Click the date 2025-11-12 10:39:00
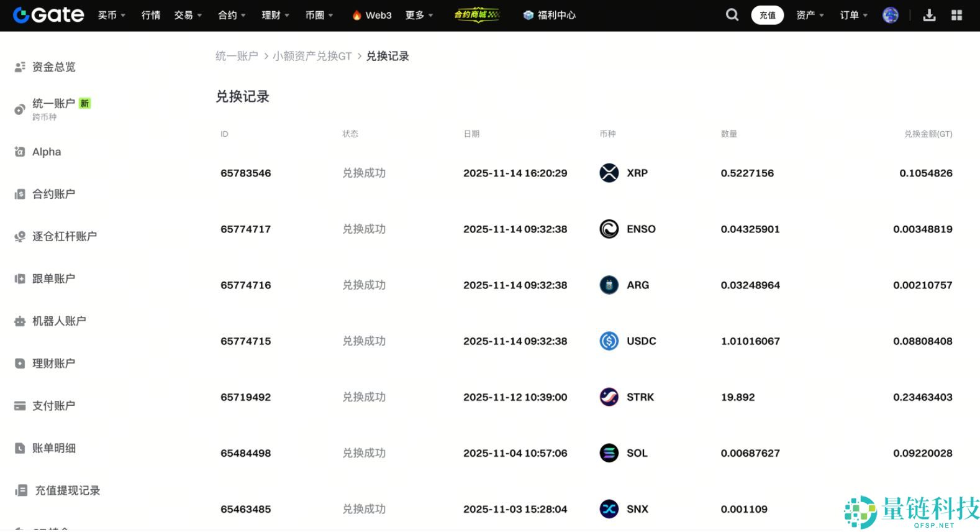 pyautogui.click(x=515, y=397)
